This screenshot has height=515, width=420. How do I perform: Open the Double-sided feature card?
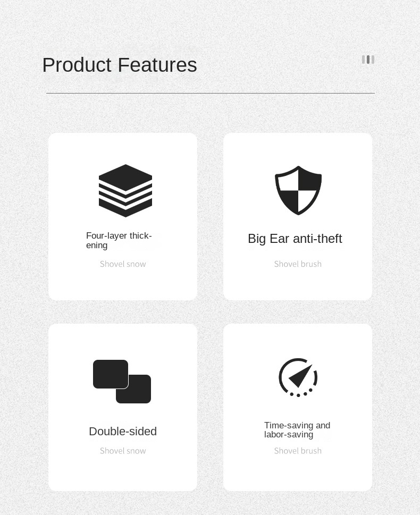pos(123,407)
